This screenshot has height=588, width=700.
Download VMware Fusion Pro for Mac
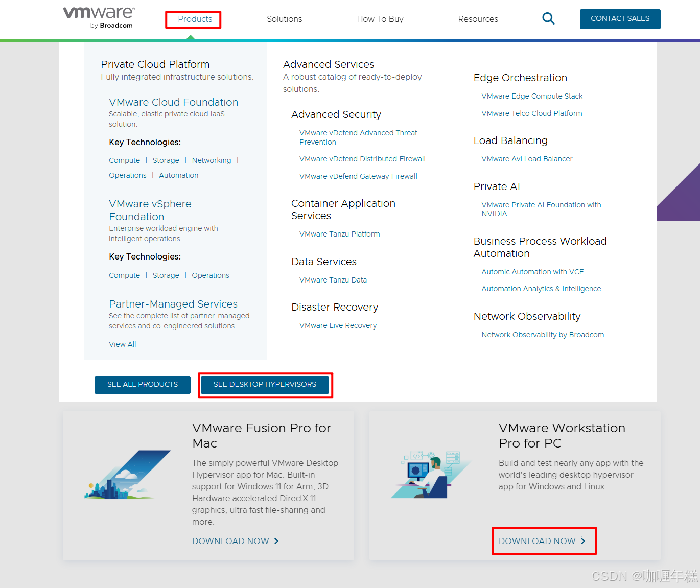pyautogui.click(x=236, y=541)
